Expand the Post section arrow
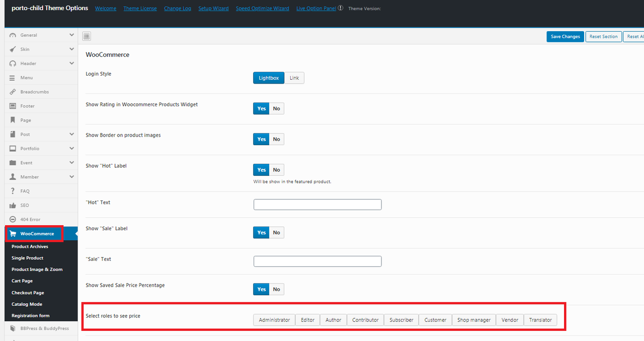 [x=72, y=134]
